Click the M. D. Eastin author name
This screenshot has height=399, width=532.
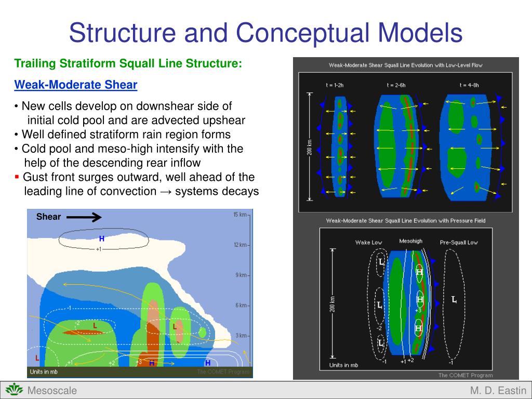[498, 390]
